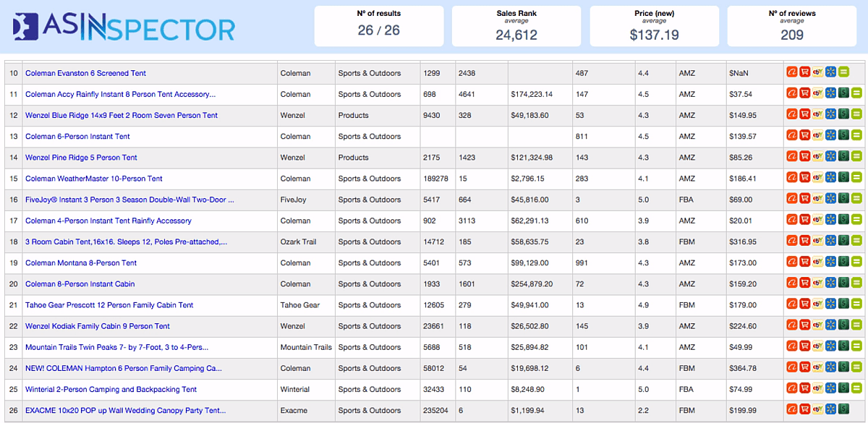Open NEW! COLEMAN Hampton 6 Person link
The width and height of the screenshot is (868, 423).
click(124, 368)
